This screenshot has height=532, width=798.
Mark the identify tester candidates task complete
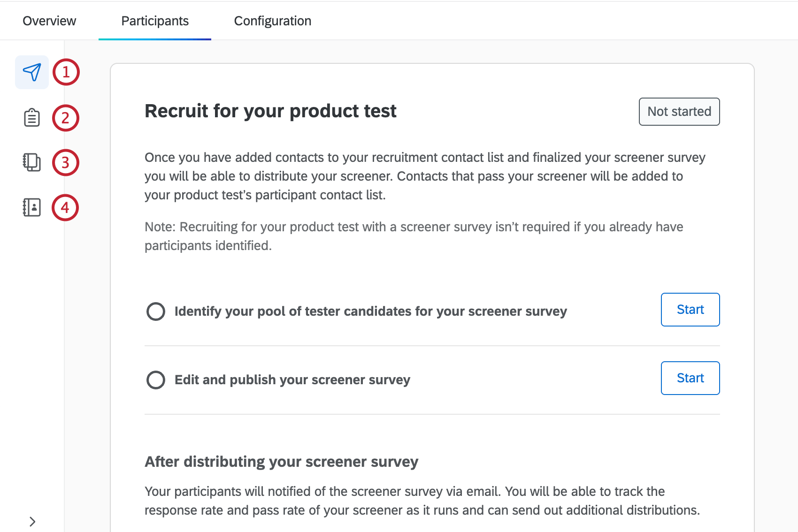coord(156,311)
